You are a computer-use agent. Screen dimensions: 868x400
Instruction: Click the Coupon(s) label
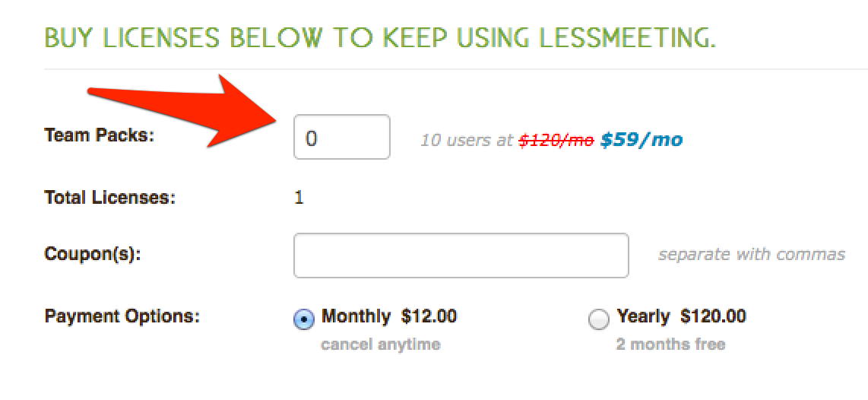[93, 255]
